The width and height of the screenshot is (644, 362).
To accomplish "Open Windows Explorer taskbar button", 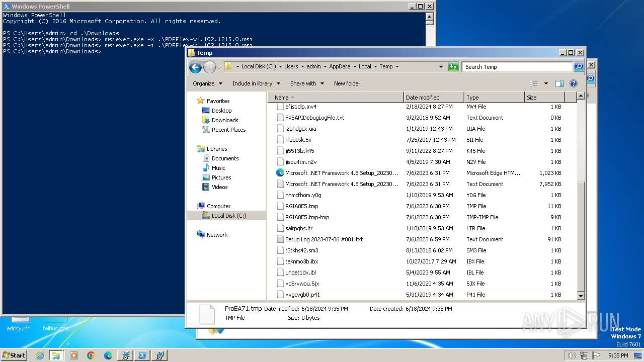I will [56, 355].
